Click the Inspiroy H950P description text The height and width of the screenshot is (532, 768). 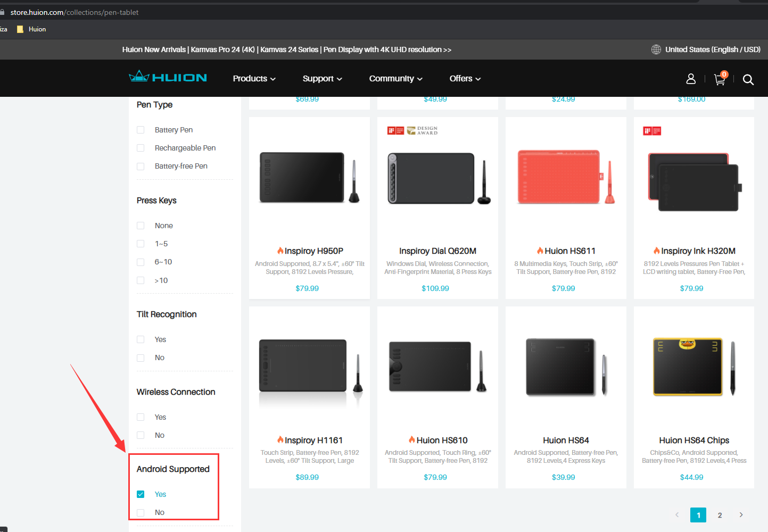point(310,268)
